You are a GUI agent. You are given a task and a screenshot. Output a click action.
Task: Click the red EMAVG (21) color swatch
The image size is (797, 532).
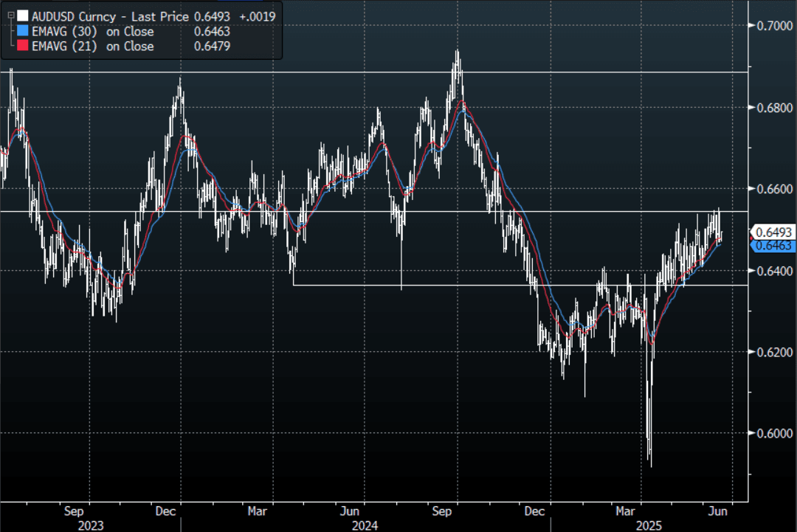click(x=24, y=46)
